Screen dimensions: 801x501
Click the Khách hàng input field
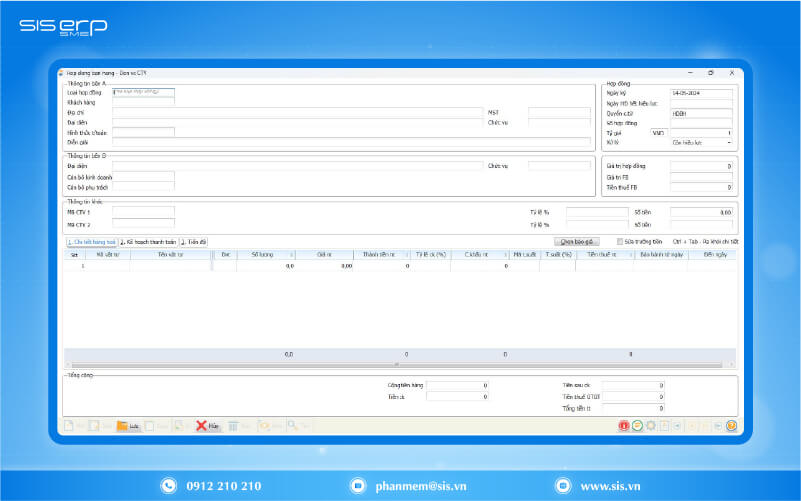coord(143,102)
